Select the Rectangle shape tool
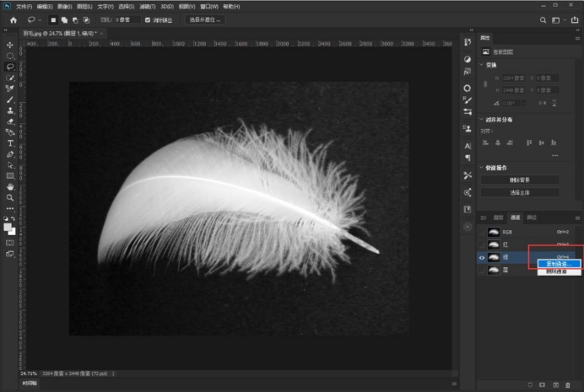Screen dimensions: 584x392 point(10,176)
